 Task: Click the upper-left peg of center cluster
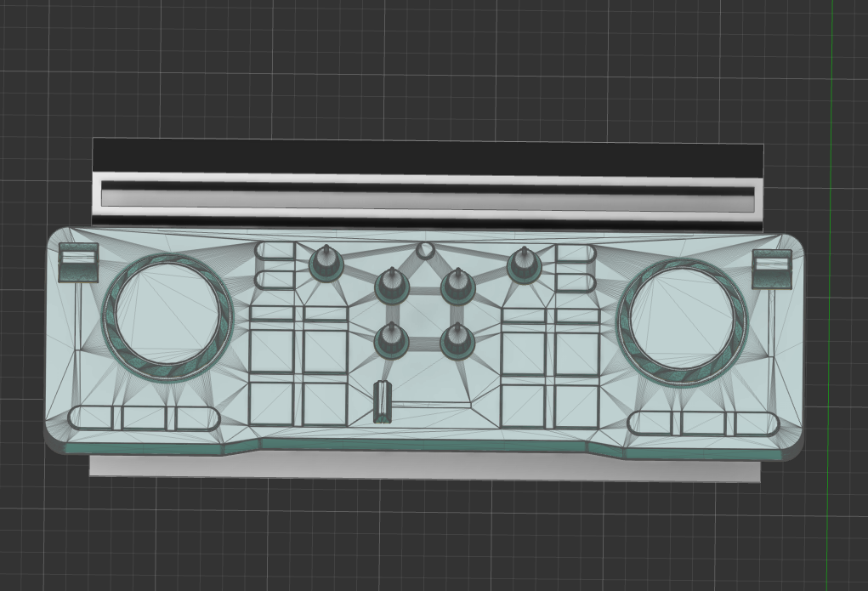point(393,286)
